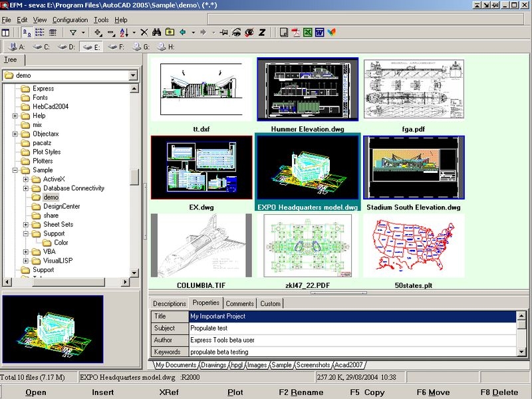Select drive D:
Image resolution: width=532 pixels, height=399 pixels.
click(66, 47)
